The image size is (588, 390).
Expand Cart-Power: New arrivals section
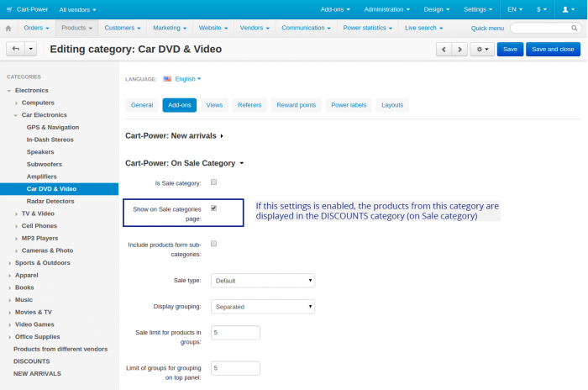click(x=175, y=136)
